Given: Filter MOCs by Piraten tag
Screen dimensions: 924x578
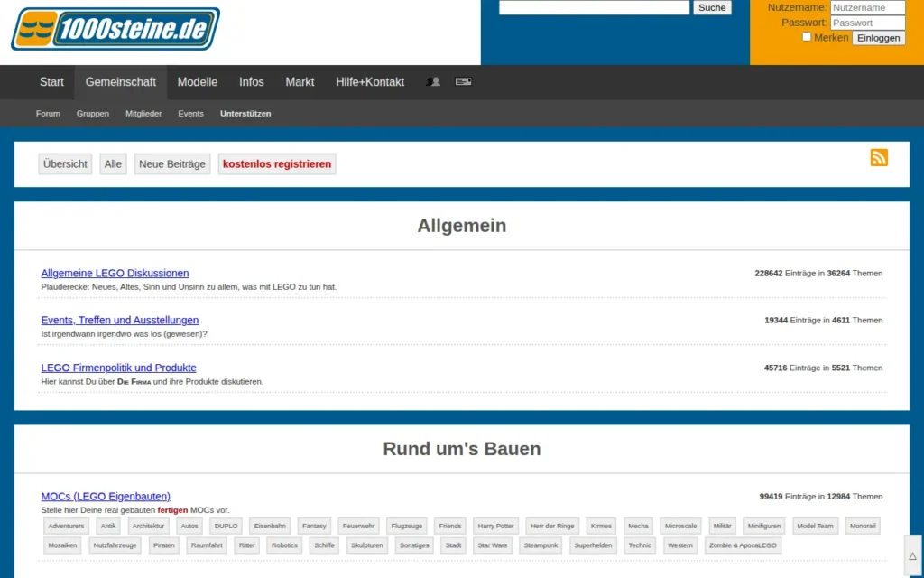Looking at the screenshot, I should tap(164, 545).
